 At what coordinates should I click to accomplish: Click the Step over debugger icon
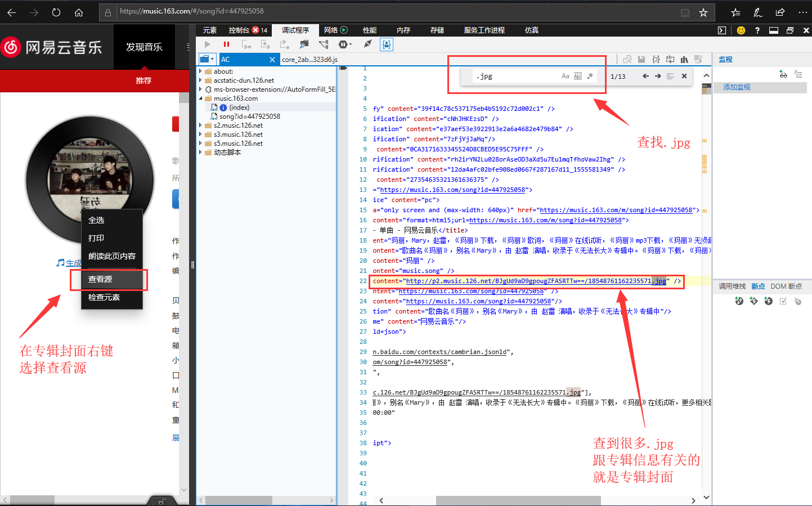click(266, 44)
